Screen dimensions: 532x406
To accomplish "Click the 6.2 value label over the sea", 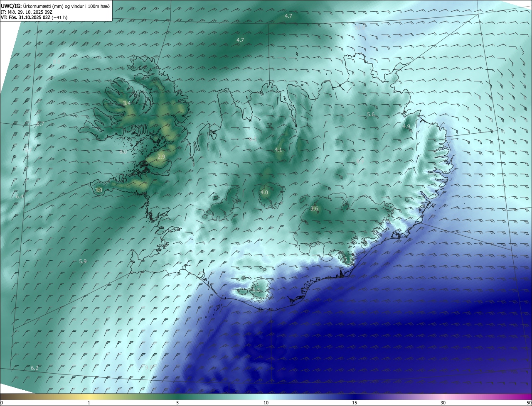I will pyautogui.click(x=34, y=368).
